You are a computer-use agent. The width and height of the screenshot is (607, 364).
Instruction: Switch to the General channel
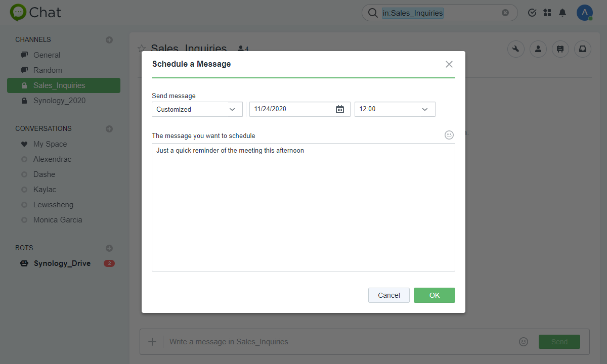[x=47, y=55]
